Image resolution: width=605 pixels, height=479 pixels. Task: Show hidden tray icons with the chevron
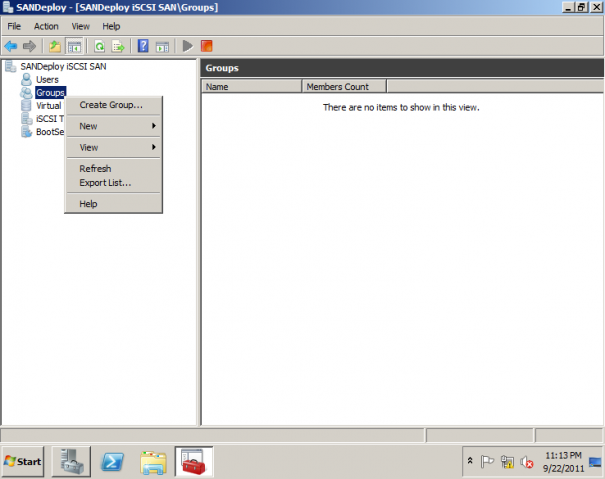[x=470, y=460]
